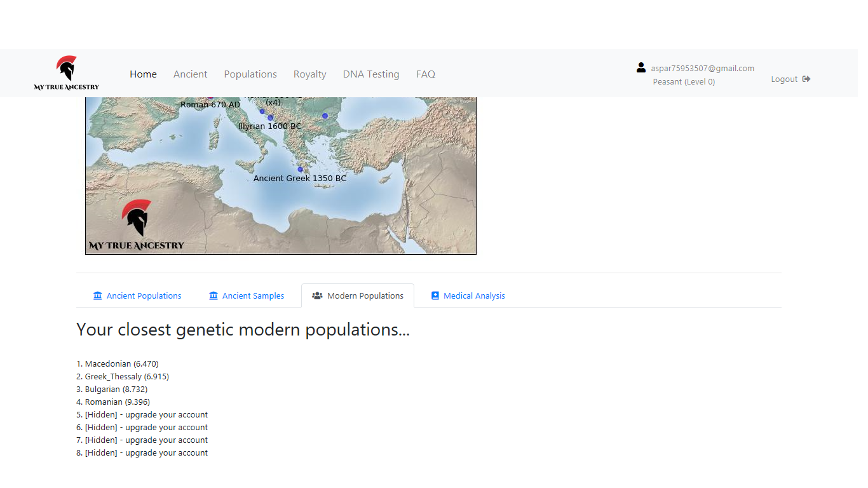
Task: Go to the Home nav item
Action: pyautogui.click(x=143, y=74)
